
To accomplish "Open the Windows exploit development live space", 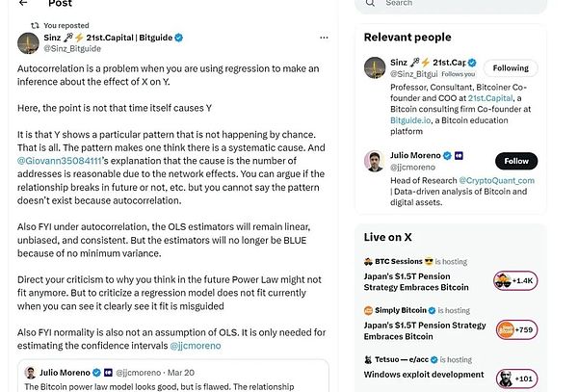I will (424, 374).
